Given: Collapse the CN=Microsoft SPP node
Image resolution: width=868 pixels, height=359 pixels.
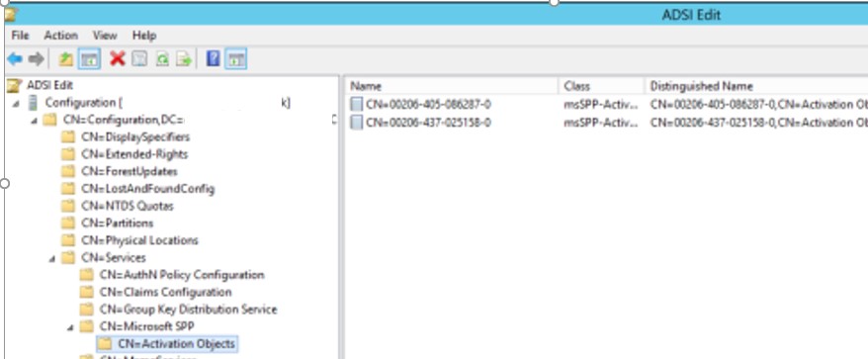Looking at the screenshot, I should pos(70,327).
